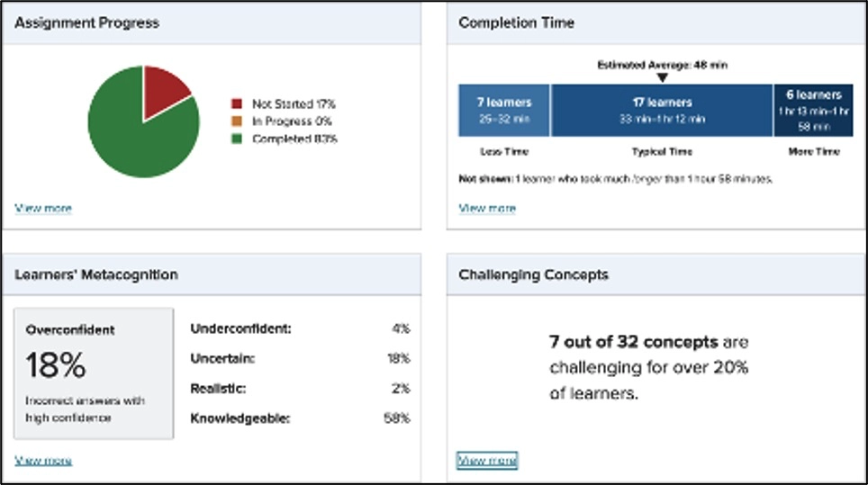Select the Underconfident 4% row
Viewport: 868px width, 485px height.
[300, 328]
